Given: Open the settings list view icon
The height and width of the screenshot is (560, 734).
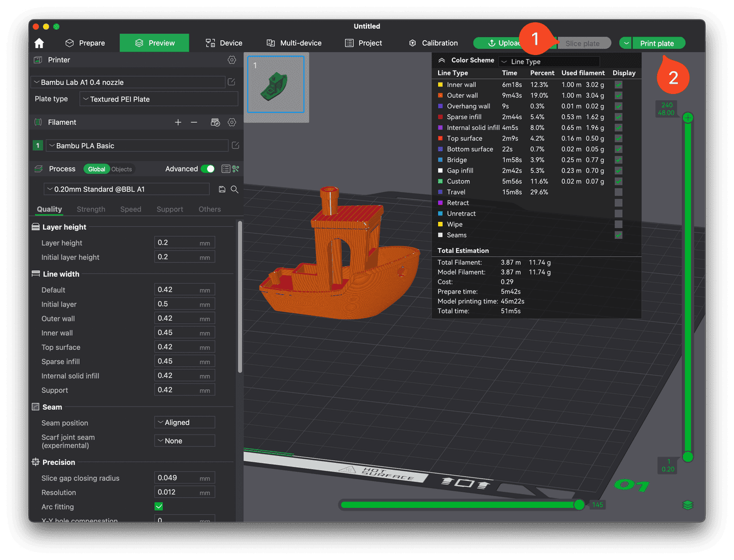Looking at the screenshot, I should [226, 169].
